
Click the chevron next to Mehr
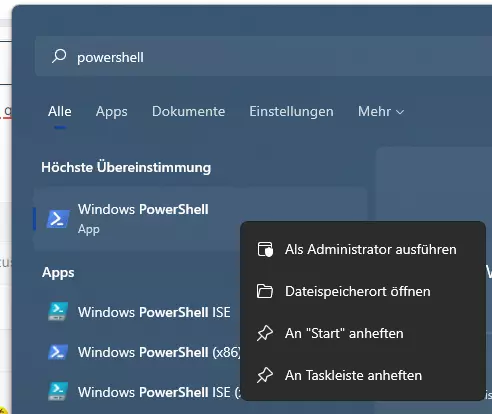400,112
